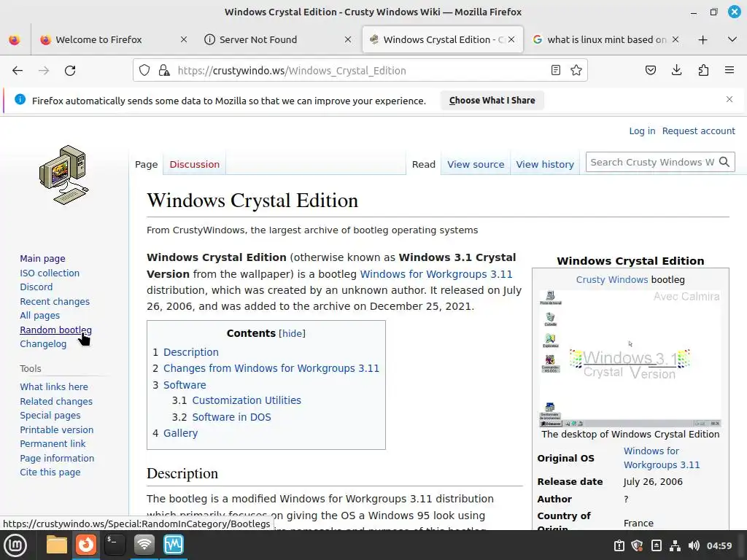Select the View source tab
The height and width of the screenshot is (560, 747).
476,164
